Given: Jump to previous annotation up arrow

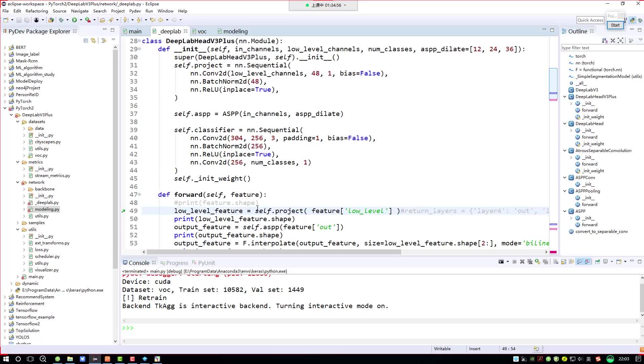Looking at the screenshot, I should pos(139,20).
